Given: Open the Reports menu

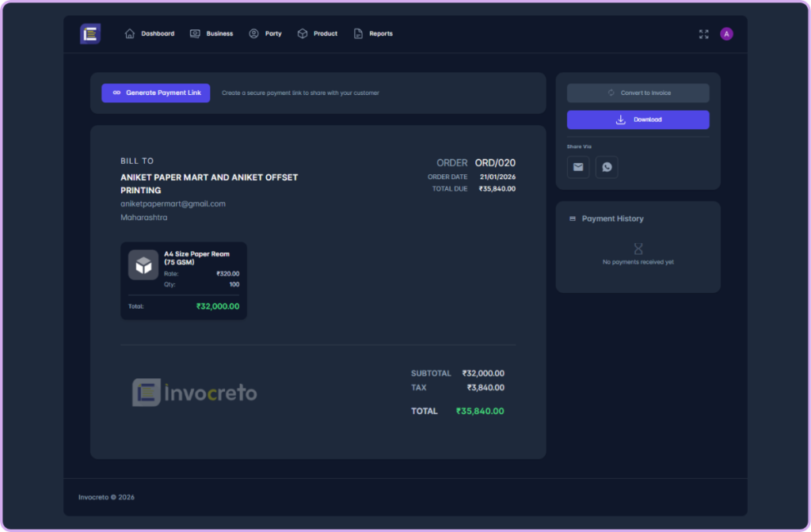Looking at the screenshot, I should (x=373, y=34).
